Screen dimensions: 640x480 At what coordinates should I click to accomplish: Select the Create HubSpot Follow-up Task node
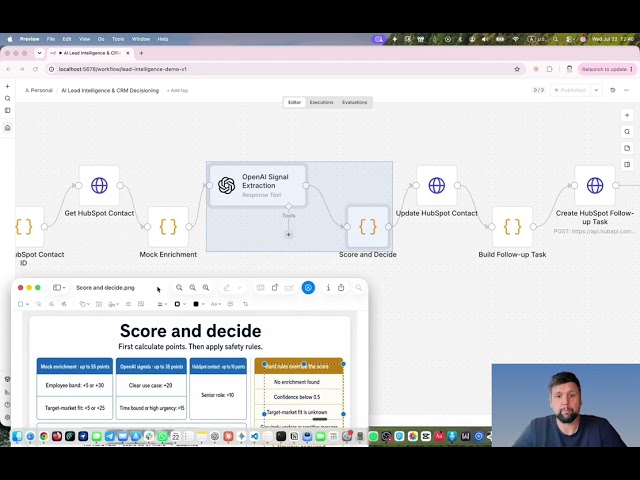pos(595,185)
